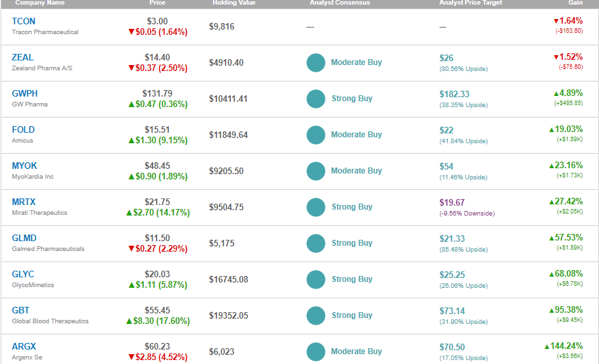Click GWPH's teal Strong Buy circle icon
Image resolution: width=599 pixels, height=364 pixels.
pos(316,99)
